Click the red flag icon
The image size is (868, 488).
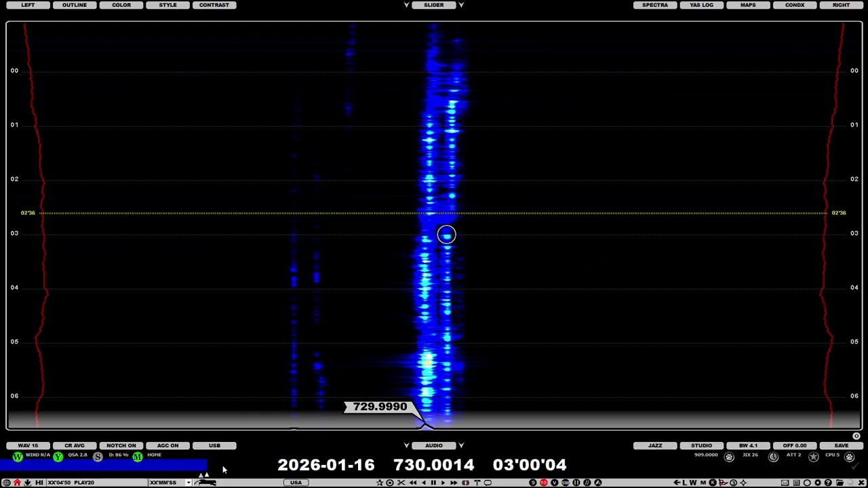(x=723, y=483)
